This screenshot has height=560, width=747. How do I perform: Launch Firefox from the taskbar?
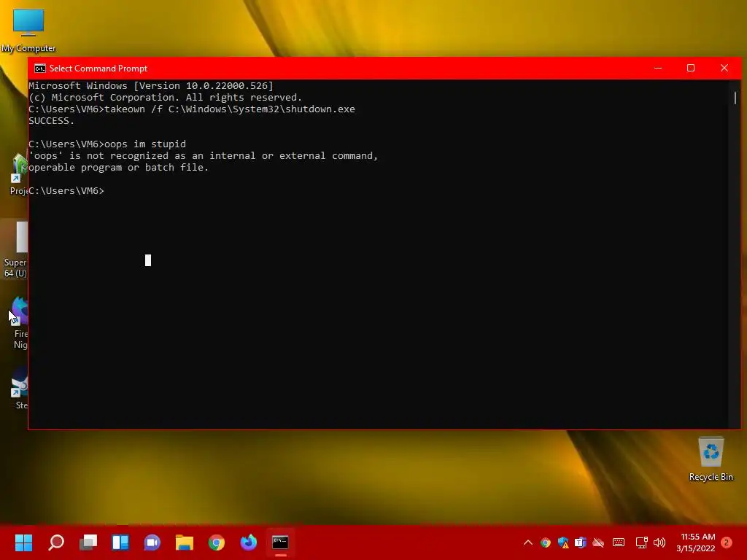248,542
